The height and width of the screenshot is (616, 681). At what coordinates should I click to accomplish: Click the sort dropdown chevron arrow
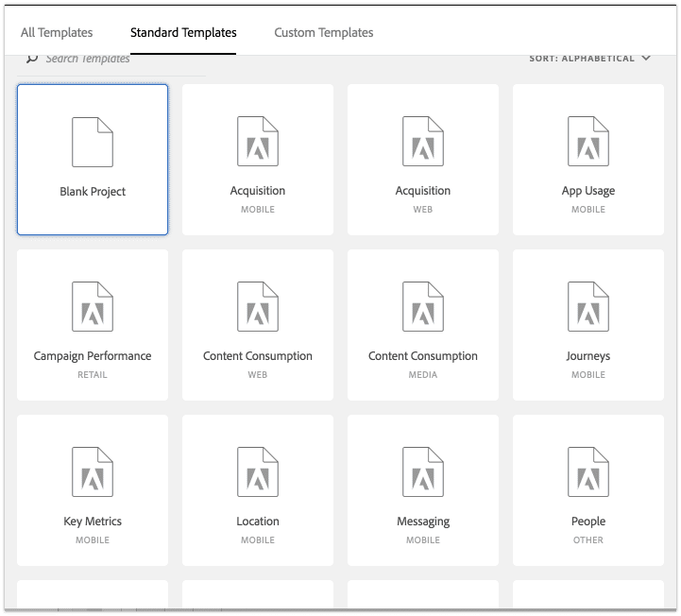646,59
